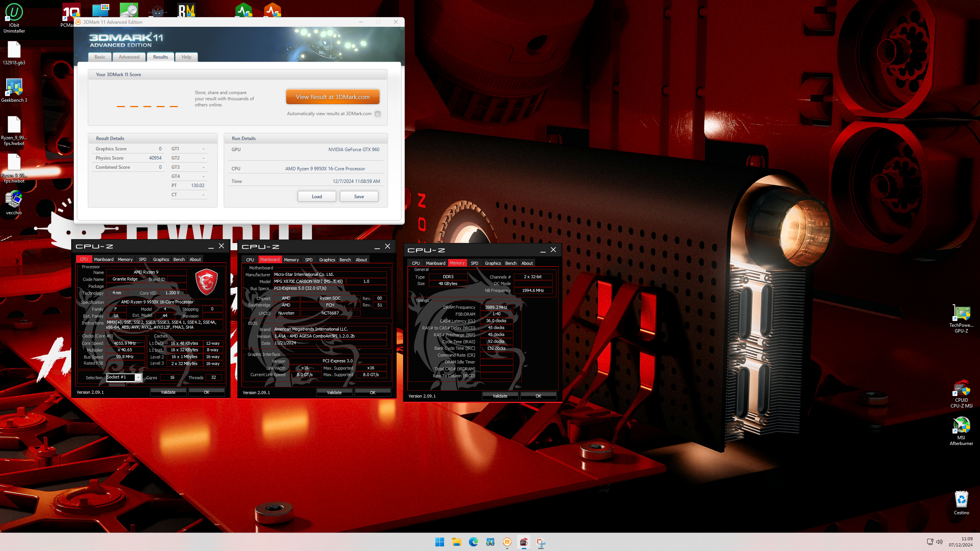Launch CPUID CPU-Z MSI from desktop
Image resolution: width=980 pixels, height=551 pixels.
tap(961, 394)
